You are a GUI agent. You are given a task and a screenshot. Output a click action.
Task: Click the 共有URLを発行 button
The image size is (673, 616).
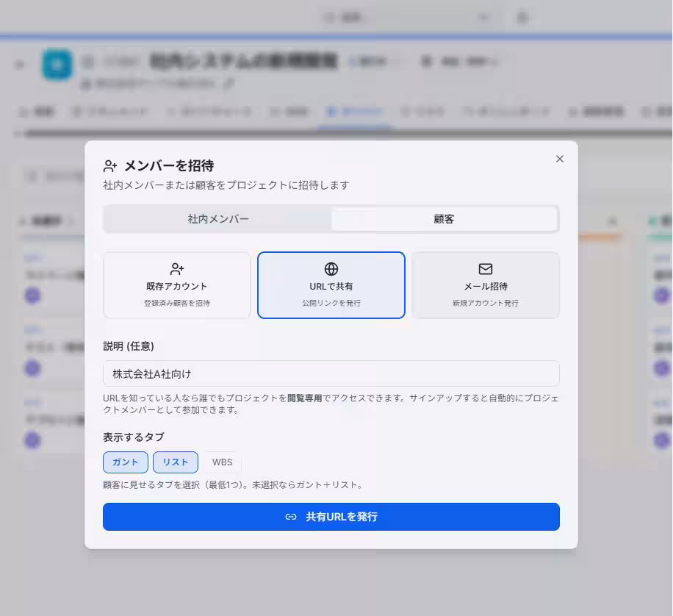[x=331, y=517]
